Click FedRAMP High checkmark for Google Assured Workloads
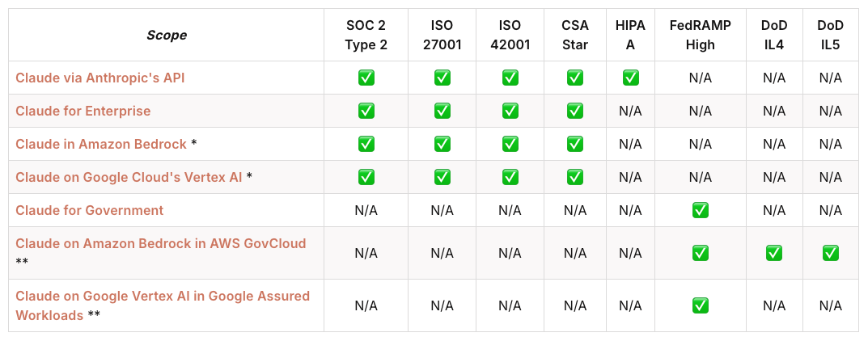This screenshot has width=868, height=341. (700, 305)
